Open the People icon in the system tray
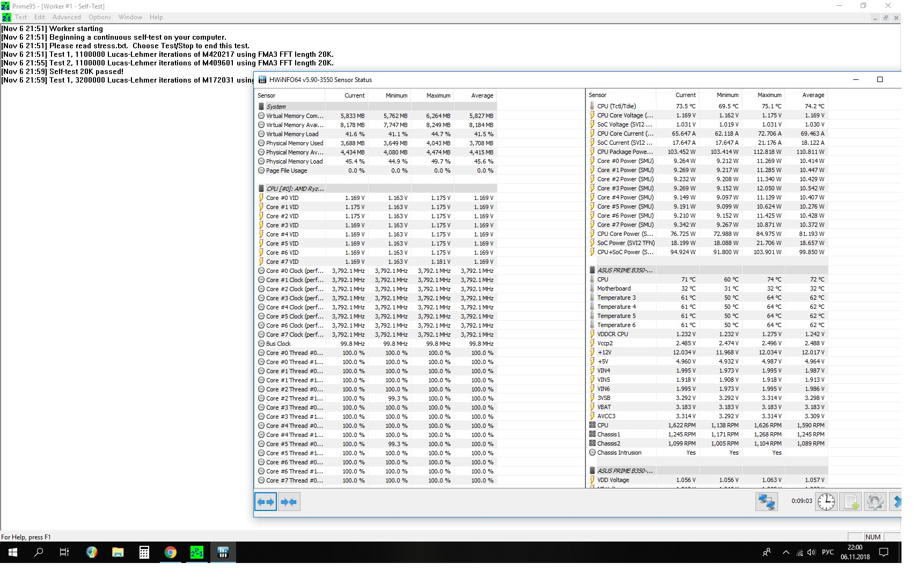Screen dimensions: 924x578 [767, 552]
